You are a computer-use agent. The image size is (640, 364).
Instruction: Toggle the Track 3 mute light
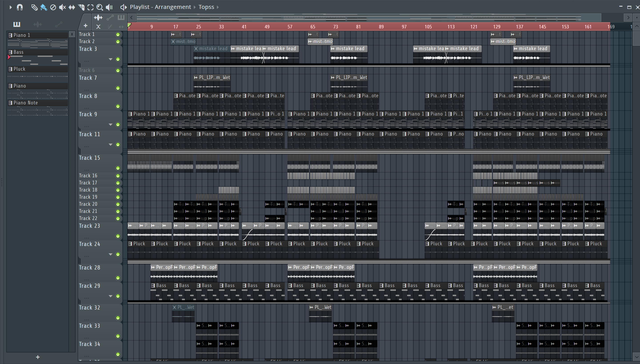click(x=118, y=59)
